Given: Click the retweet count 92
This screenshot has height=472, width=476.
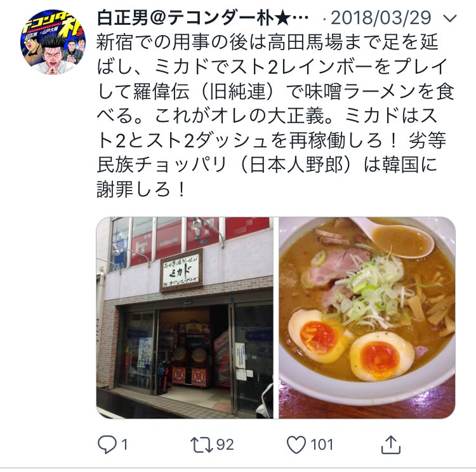Looking at the screenshot, I should tap(225, 445).
